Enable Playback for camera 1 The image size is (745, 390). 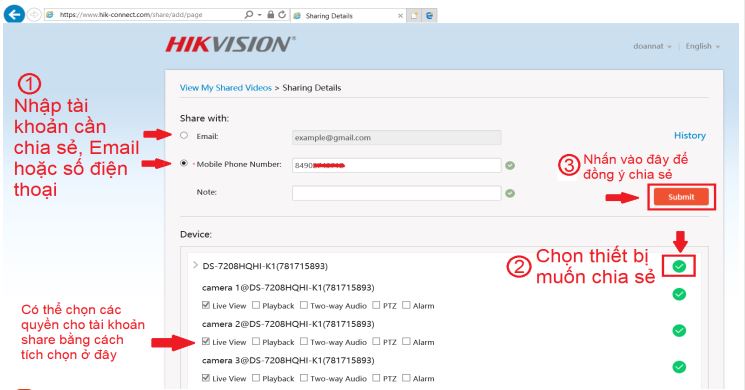click(x=256, y=305)
